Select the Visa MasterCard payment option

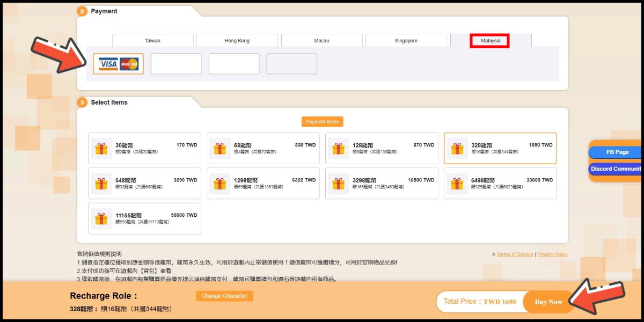coord(118,64)
